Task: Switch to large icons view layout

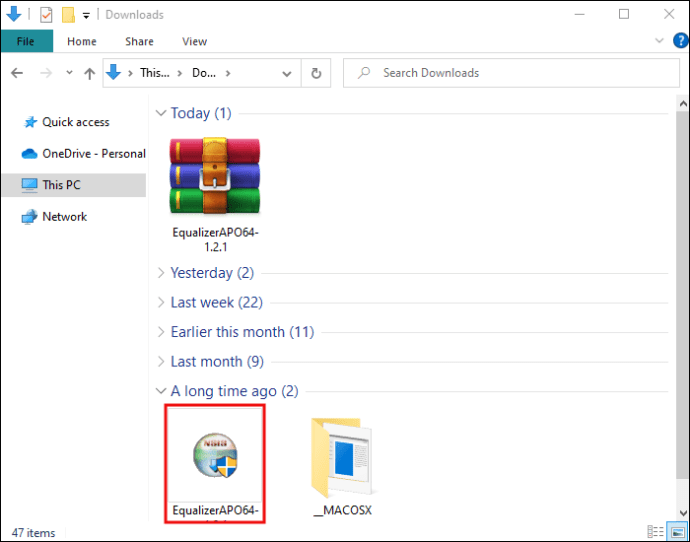Action: tap(678, 531)
